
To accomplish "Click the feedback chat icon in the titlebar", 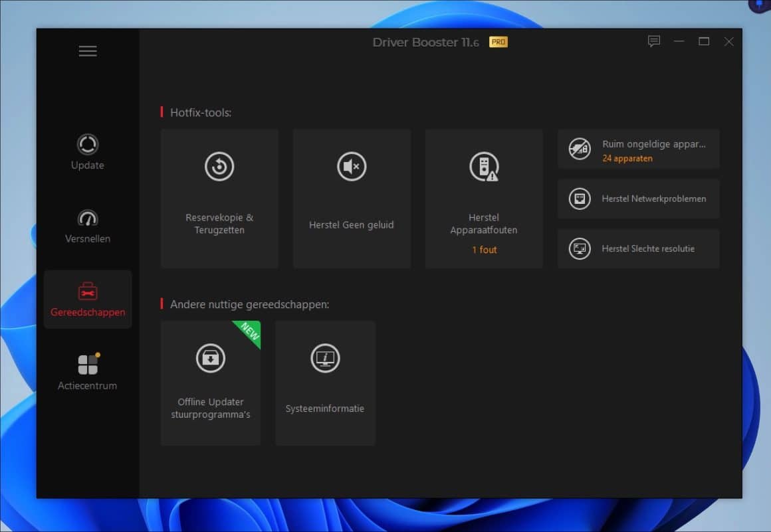I will (x=654, y=41).
